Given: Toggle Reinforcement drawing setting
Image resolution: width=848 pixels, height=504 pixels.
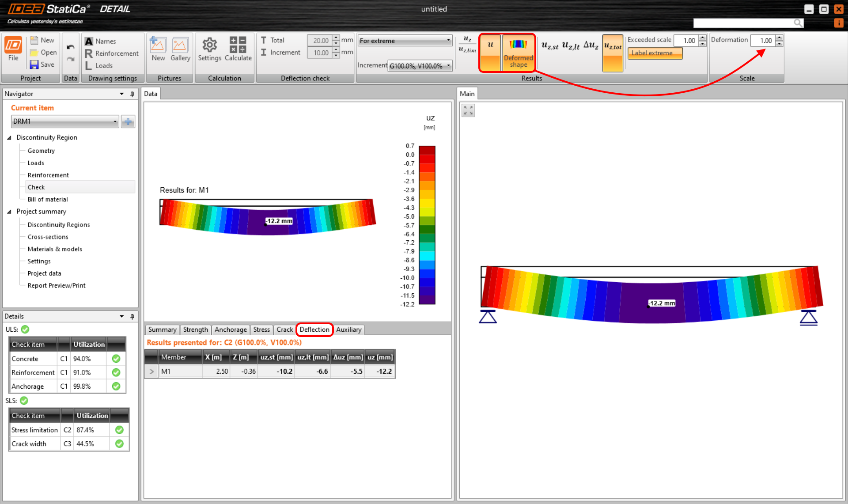Looking at the screenshot, I should pyautogui.click(x=112, y=53).
